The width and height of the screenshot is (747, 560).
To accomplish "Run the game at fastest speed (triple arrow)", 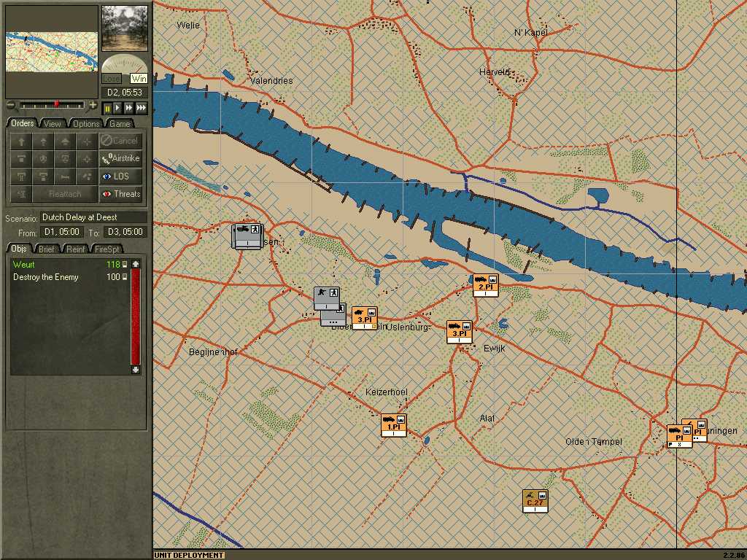I will tap(141, 109).
